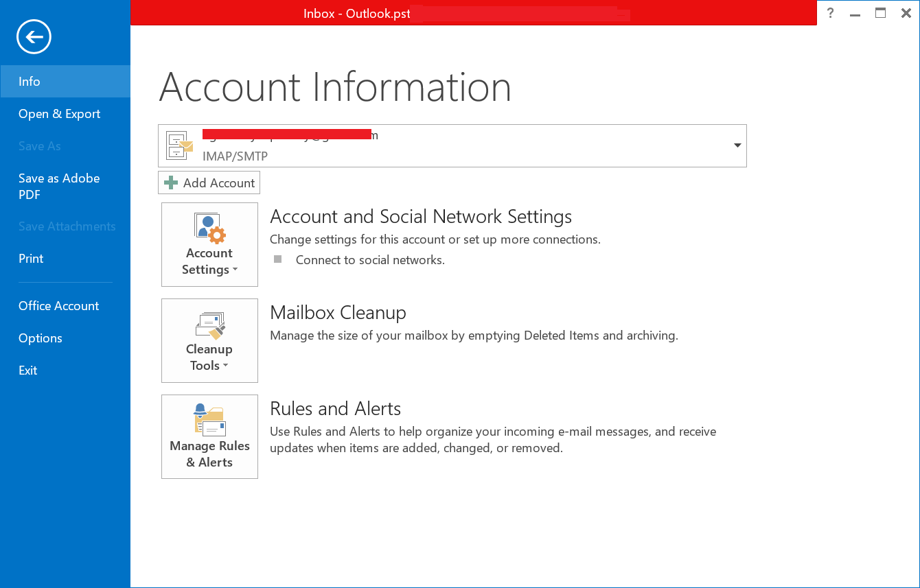Expand the Cleanup Tools dropdown arrow

click(227, 366)
